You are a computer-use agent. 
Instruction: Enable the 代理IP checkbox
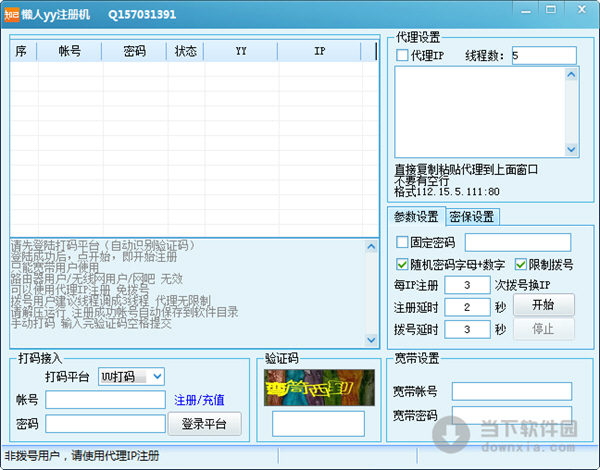(403, 56)
